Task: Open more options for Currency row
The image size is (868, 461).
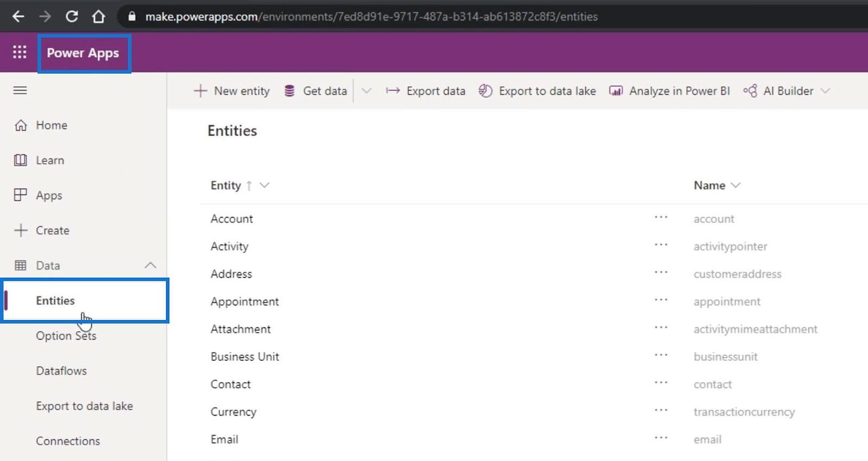Action: [x=661, y=411]
